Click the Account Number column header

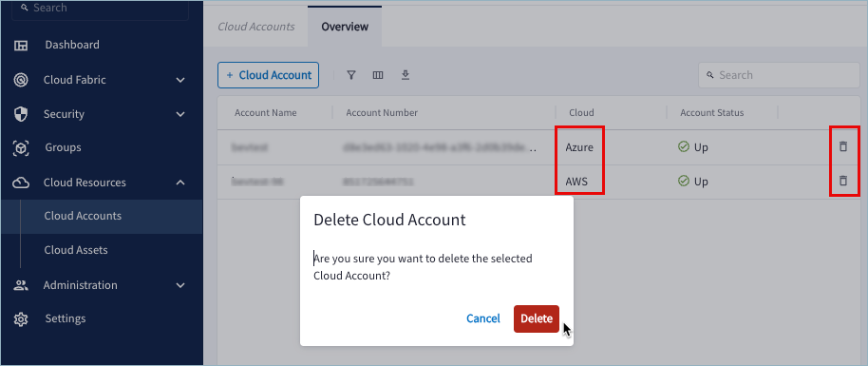tap(382, 112)
